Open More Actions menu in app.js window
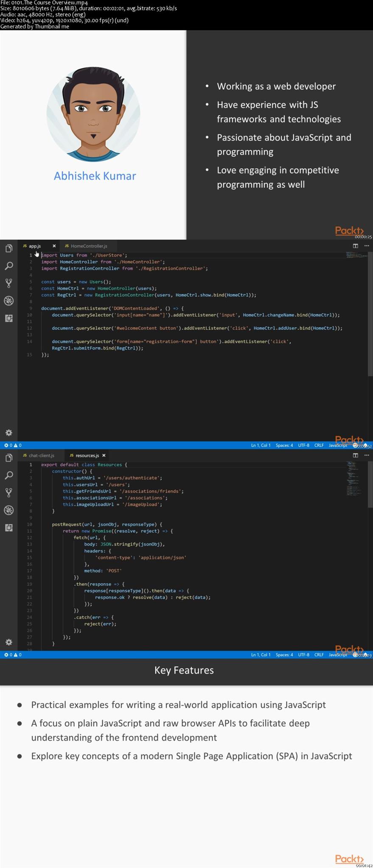 [x=367, y=246]
